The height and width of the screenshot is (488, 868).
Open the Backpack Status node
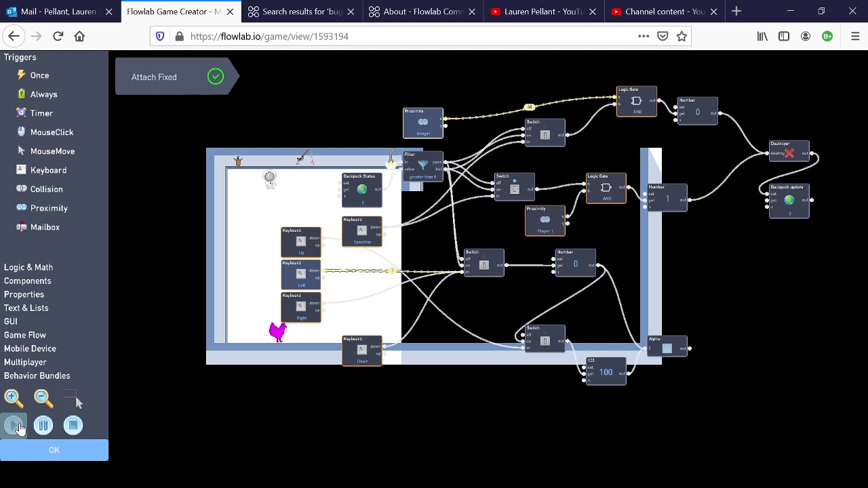[x=362, y=190]
